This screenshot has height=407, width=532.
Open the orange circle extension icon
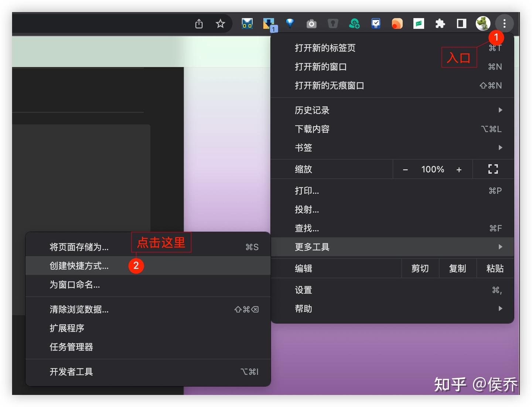coord(397,23)
